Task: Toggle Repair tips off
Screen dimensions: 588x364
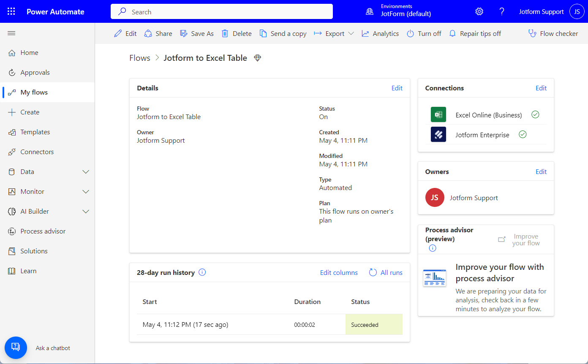Action: (x=475, y=34)
